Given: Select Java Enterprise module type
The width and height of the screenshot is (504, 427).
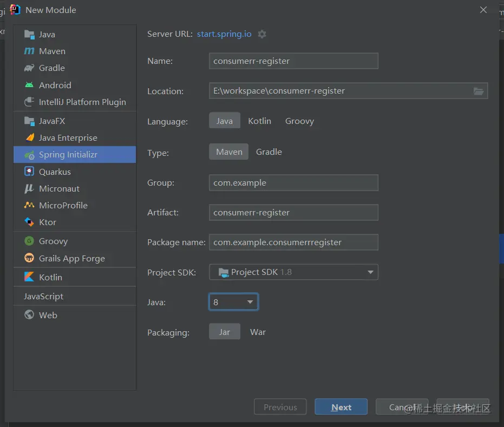Looking at the screenshot, I should [68, 138].
